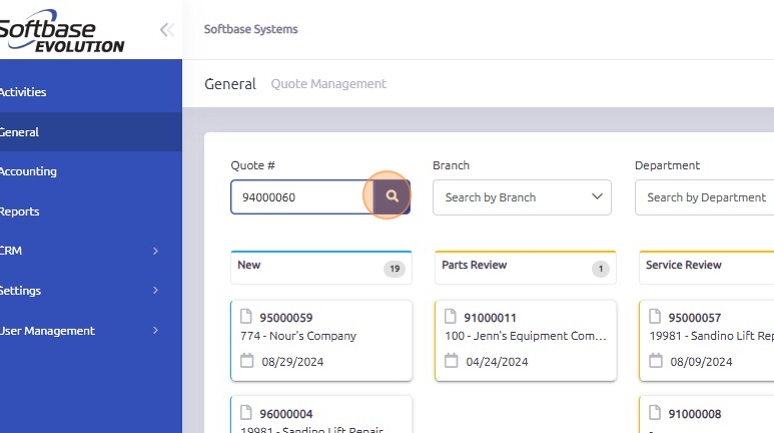Open the Search by Branch dropdown
774x433 pixels.
click(x=522, y=197)
